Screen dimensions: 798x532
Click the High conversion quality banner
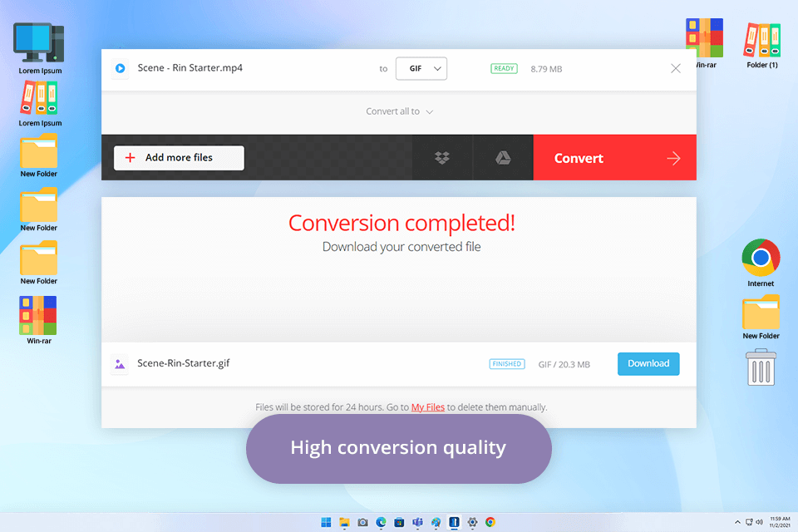click(x=398, y=448)
